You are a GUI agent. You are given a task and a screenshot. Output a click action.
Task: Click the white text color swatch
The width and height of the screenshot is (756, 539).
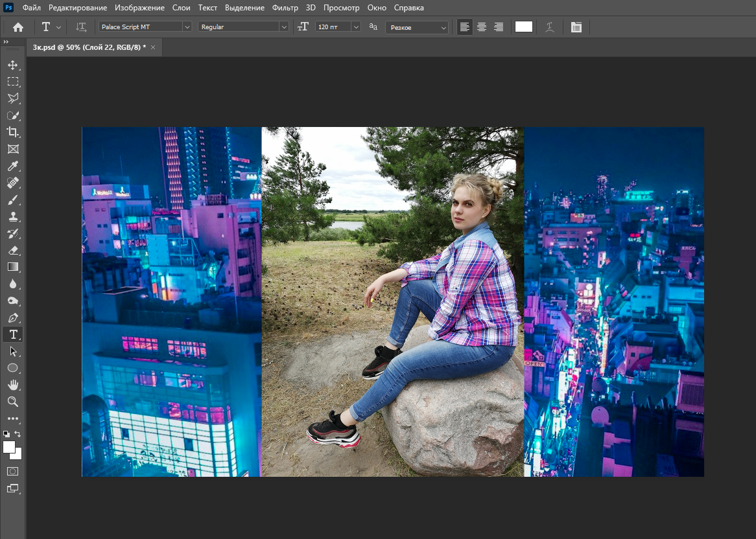[524, 27]
